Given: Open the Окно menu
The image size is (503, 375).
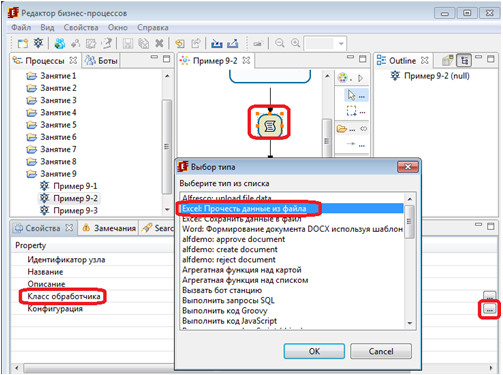Looking at the screenshot, I should [118, 27].
